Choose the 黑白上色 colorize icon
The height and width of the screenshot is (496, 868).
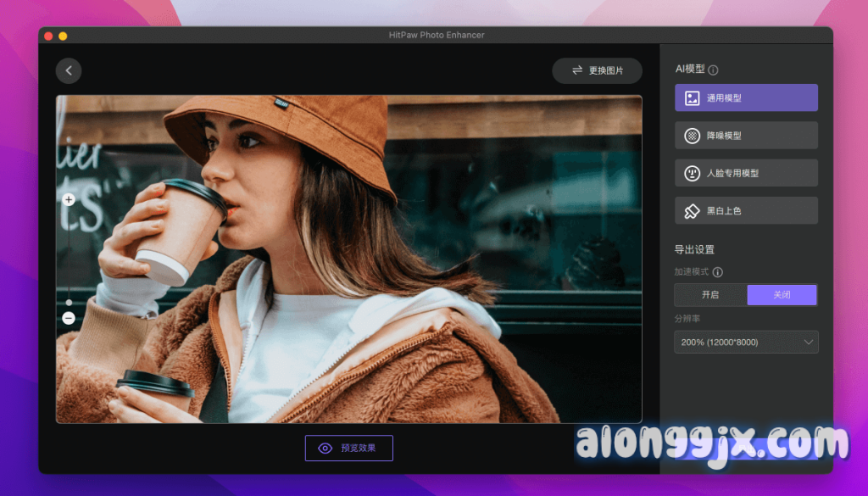[x=693, y=210]
